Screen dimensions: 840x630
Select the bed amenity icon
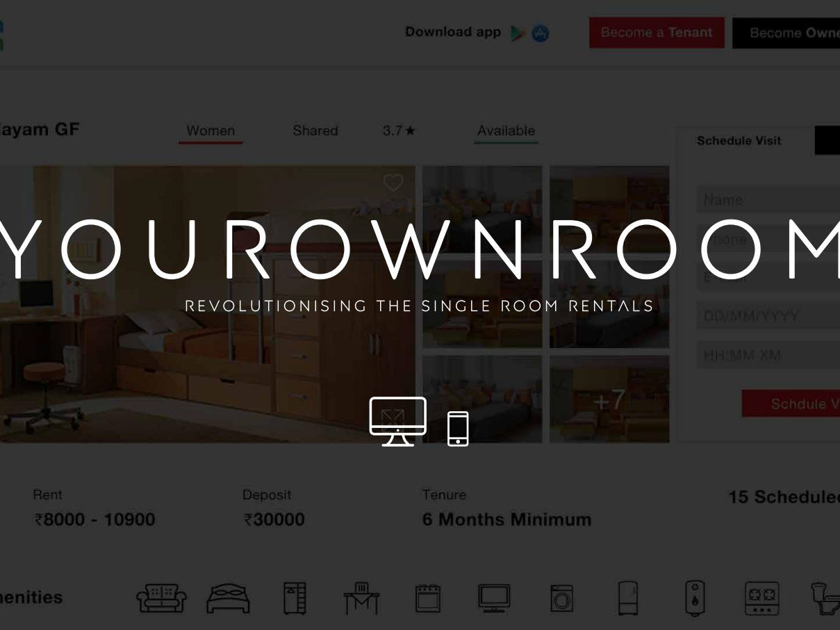click(x=228, y=597)
